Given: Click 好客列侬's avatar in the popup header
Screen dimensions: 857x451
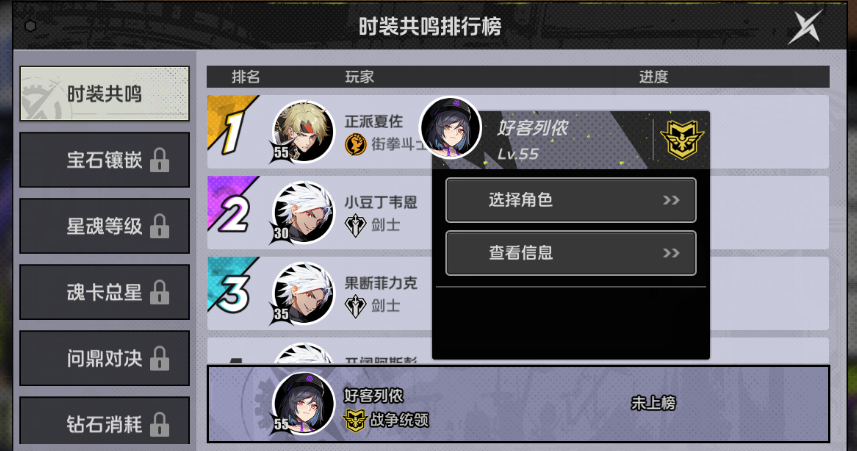Looking at the screenshot, I should click(450, 127).
